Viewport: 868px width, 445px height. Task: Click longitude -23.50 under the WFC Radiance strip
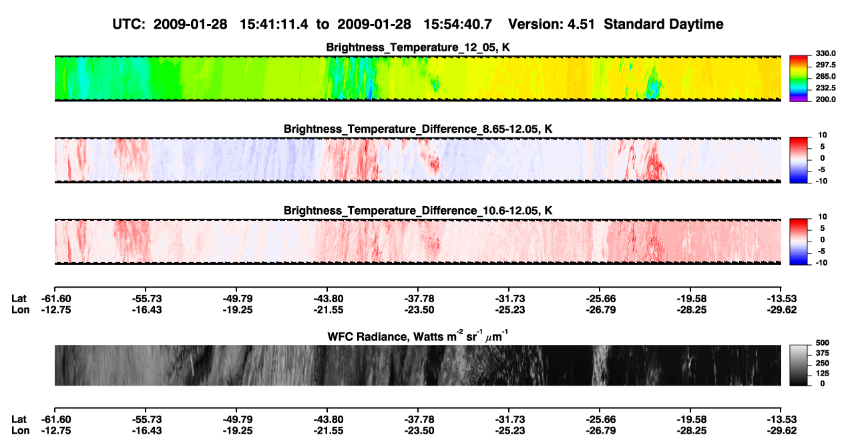418,430
